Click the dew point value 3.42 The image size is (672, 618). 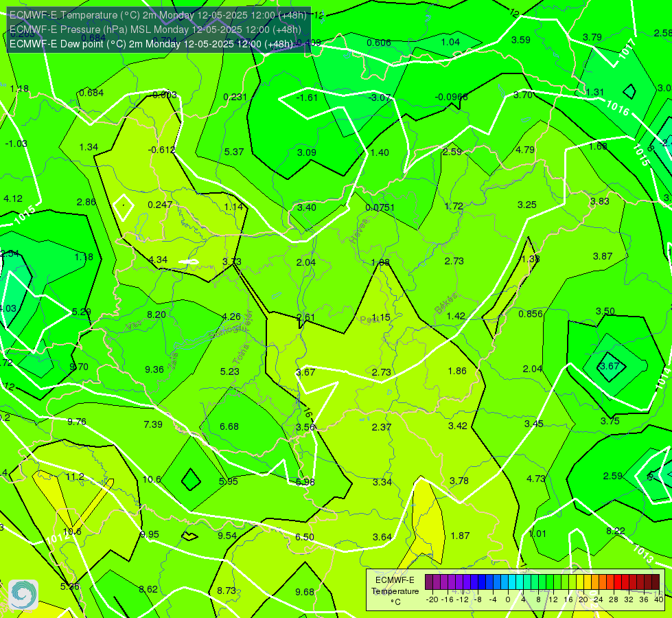pyautogui.click(x=458, y=426)
